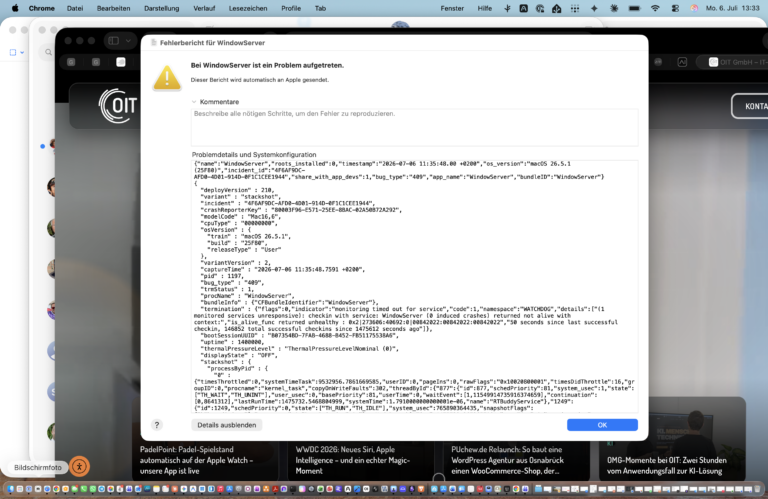Click the orange accessibility button
This screenshot has height=499, width=768.
point(79,466)
